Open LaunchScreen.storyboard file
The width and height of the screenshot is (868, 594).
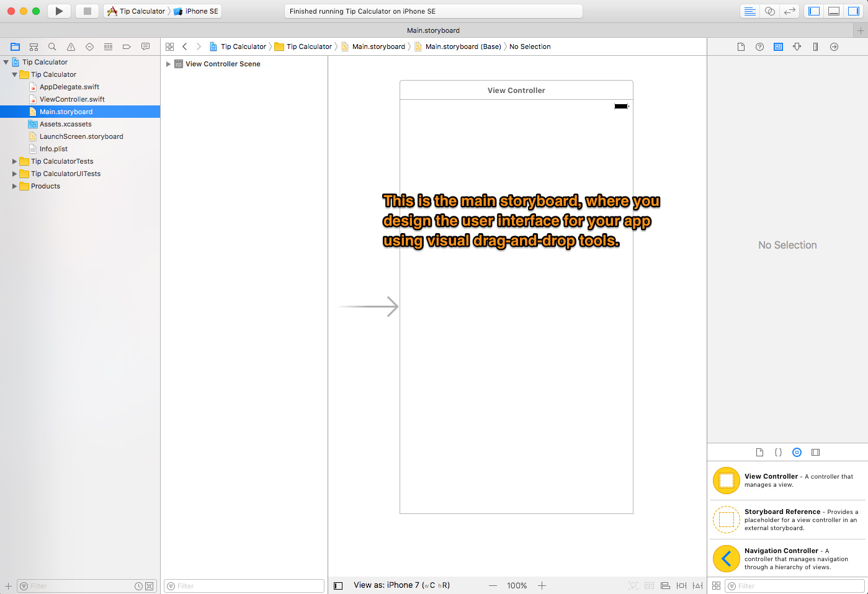pyautogui.click(x=81, y=136)
